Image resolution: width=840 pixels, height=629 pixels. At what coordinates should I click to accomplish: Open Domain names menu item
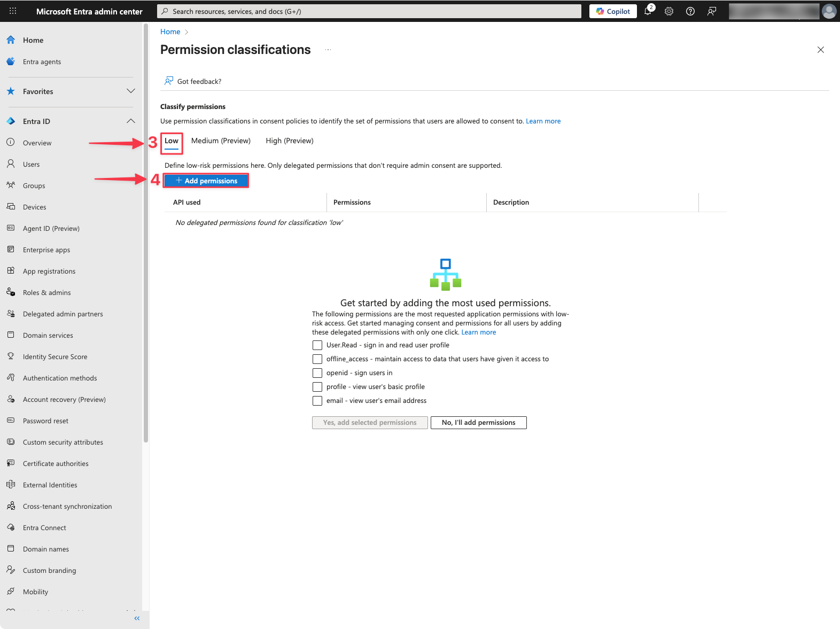click(x=46, y=549)
